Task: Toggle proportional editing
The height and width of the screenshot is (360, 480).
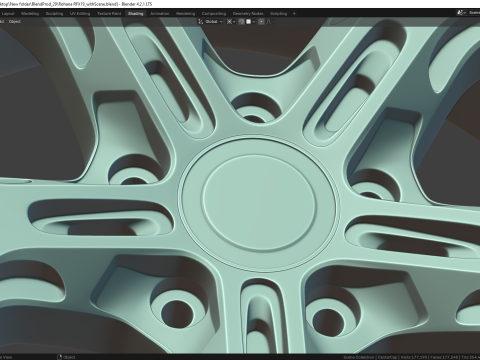Action: [x=261, y=22]
